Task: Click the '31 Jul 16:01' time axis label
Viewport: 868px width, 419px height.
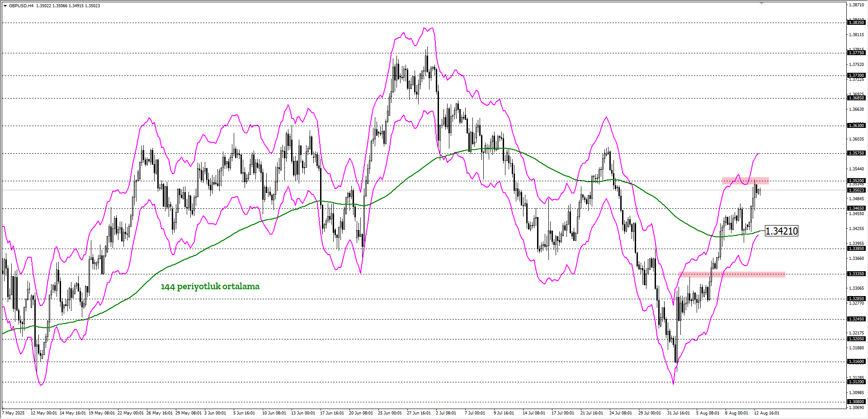Action: tap(679, 413)
